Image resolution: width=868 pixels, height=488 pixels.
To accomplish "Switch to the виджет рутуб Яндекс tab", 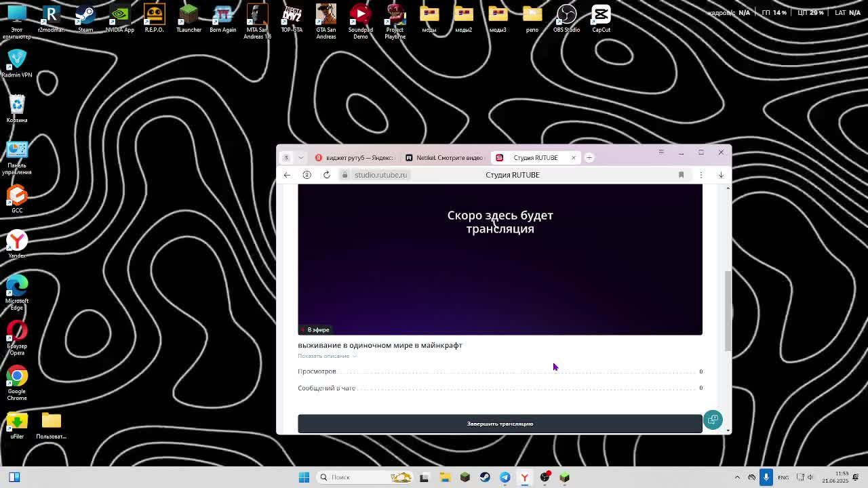I will pyautogui.click(x=355, y=157).
